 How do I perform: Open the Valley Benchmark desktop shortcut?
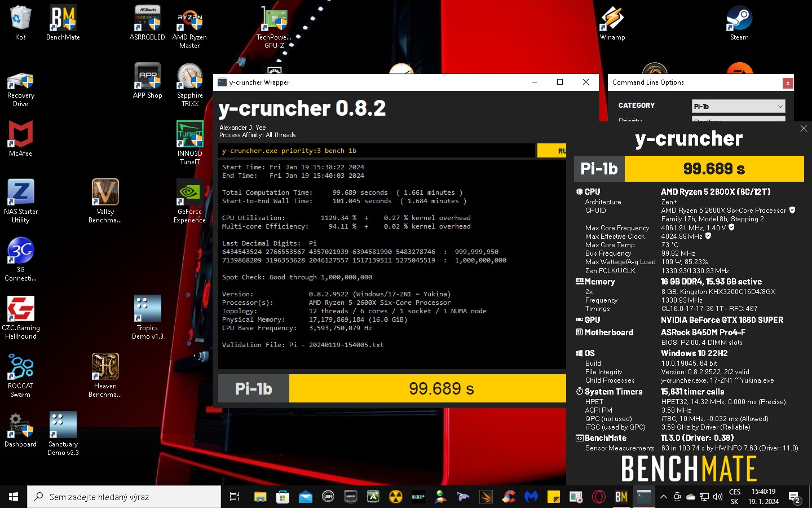[105, 201]
